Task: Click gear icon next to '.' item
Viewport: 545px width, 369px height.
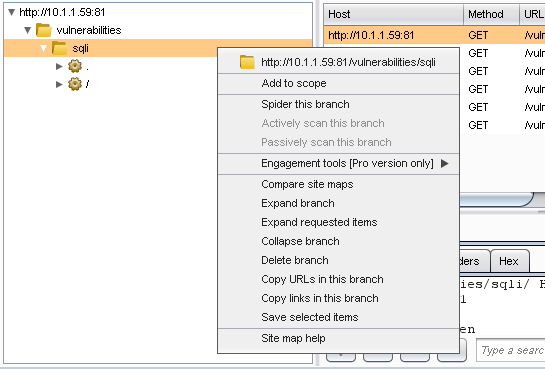Action: (x=75, y=66)
